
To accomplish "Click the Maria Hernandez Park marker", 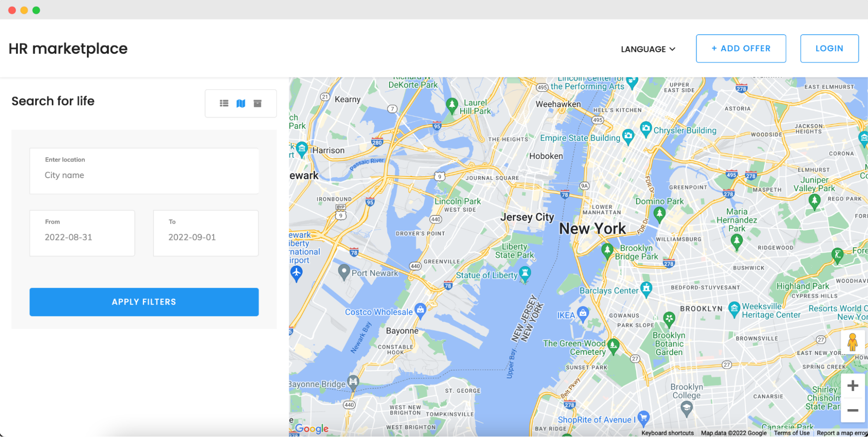I will coord(736,241).
